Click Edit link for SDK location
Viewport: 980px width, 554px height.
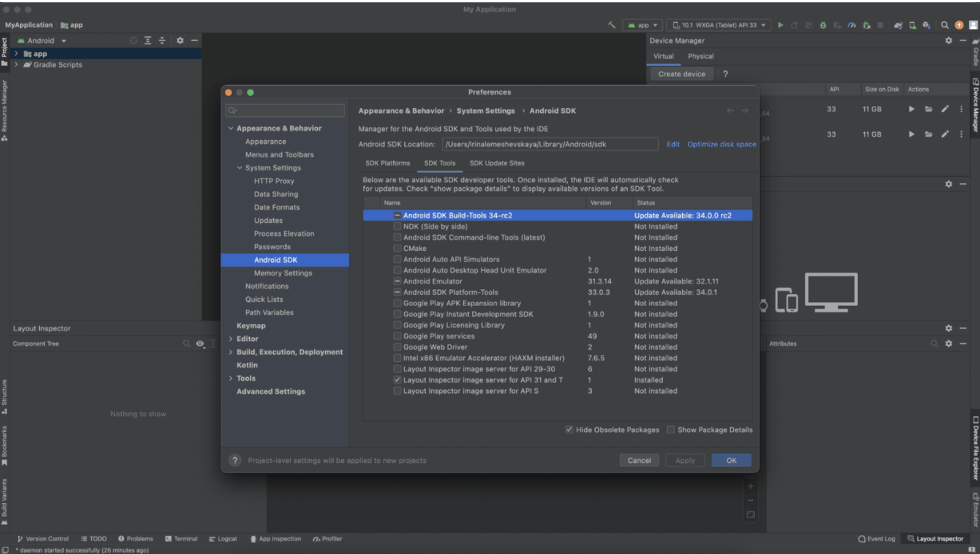point(673,144)
